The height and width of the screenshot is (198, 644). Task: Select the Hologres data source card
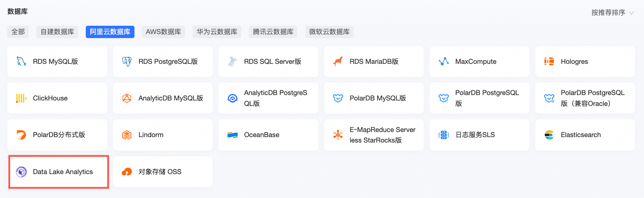585,61
